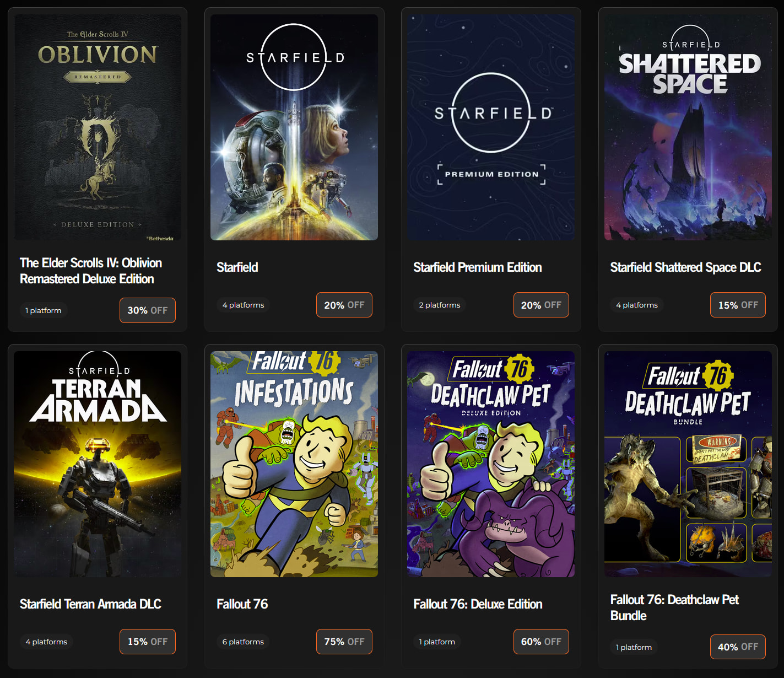This screenshot has width=784, height=678.
Task: Select the Starfield Premium Edition cover art
Action: coord(491,127)
